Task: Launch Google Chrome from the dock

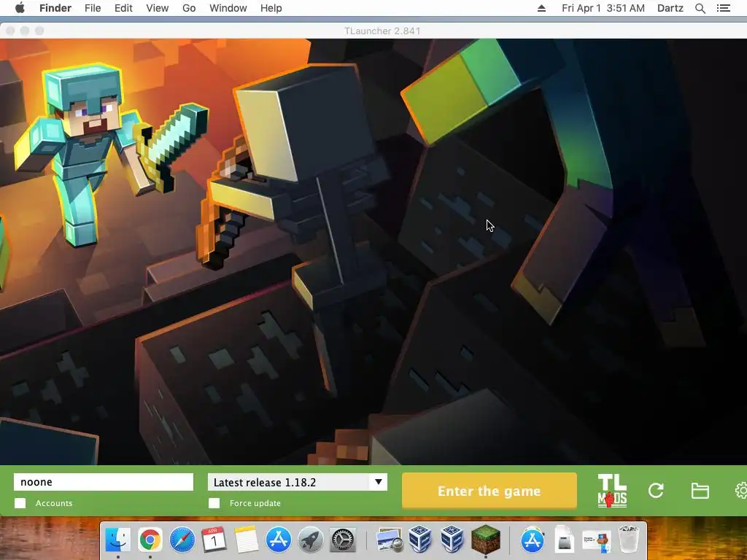Action: [x=150, y=540]
